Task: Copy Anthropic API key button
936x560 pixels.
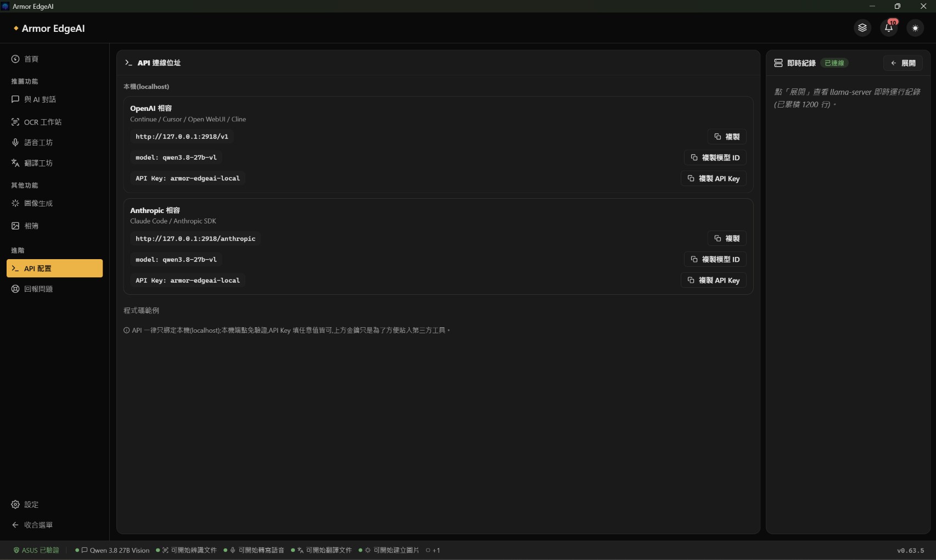Action: 714,280
